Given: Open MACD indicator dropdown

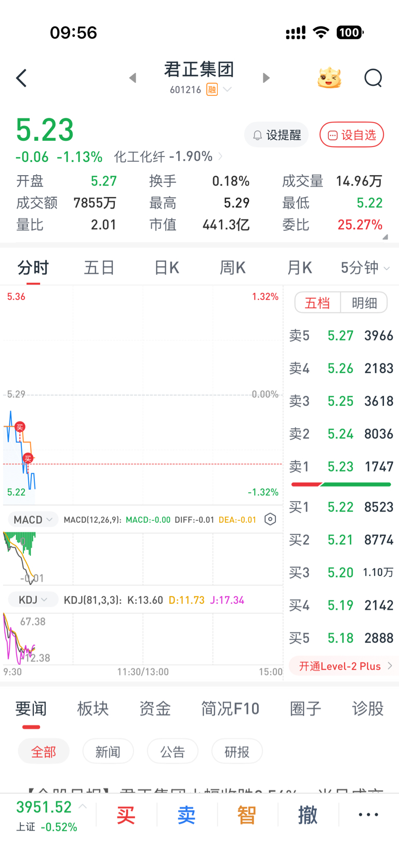Looking at the screenshot, I should tap(33, 520).
